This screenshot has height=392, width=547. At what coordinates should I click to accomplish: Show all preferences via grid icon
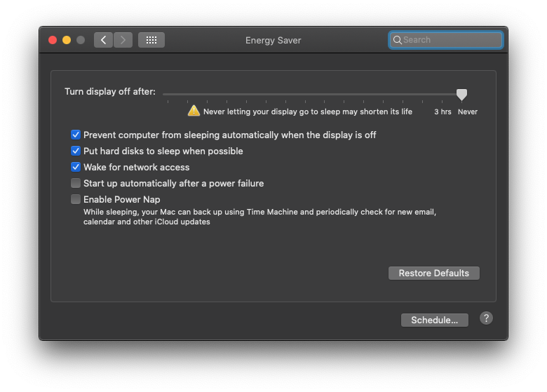[151, 40]
